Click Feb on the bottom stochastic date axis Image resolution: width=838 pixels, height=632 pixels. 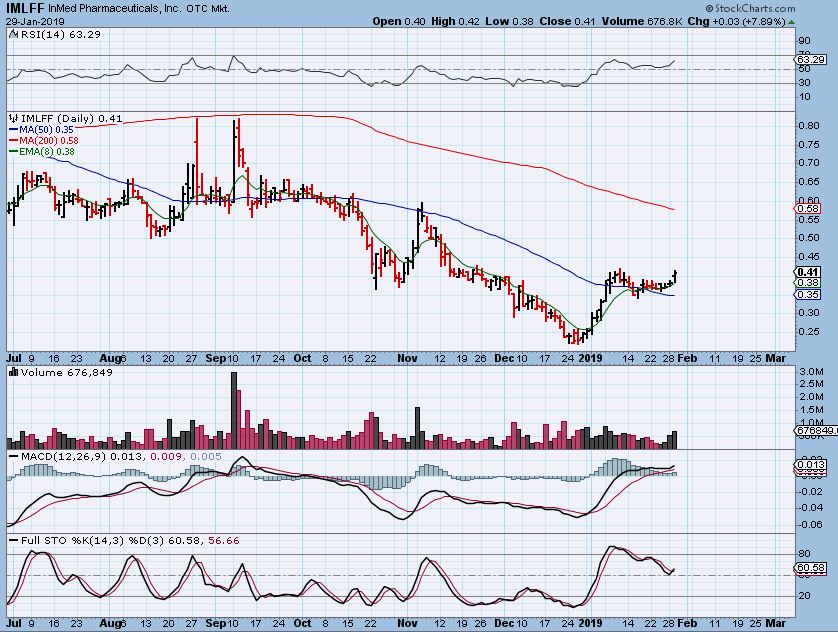click(x=687, y=623)
